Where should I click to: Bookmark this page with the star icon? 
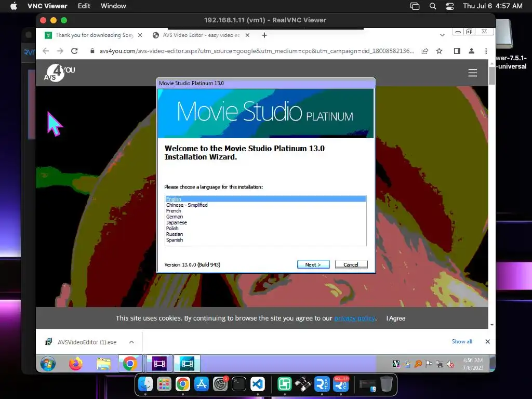coord(439,51)
